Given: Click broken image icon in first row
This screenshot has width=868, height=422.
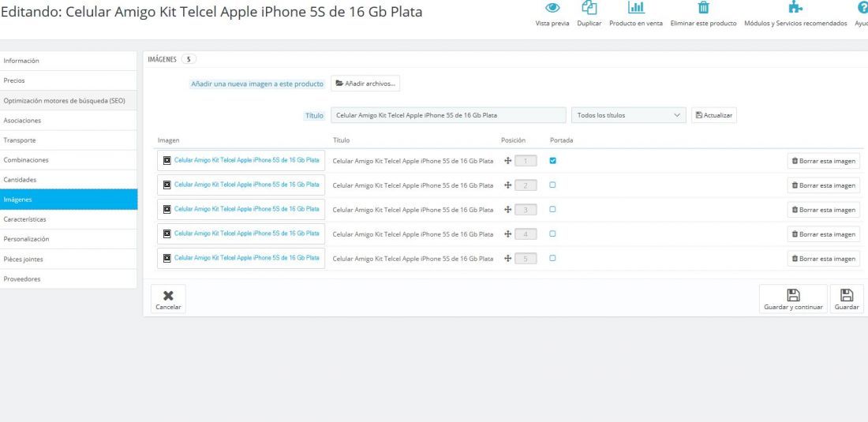Looking at the screenshot, I should pos(166,160).
